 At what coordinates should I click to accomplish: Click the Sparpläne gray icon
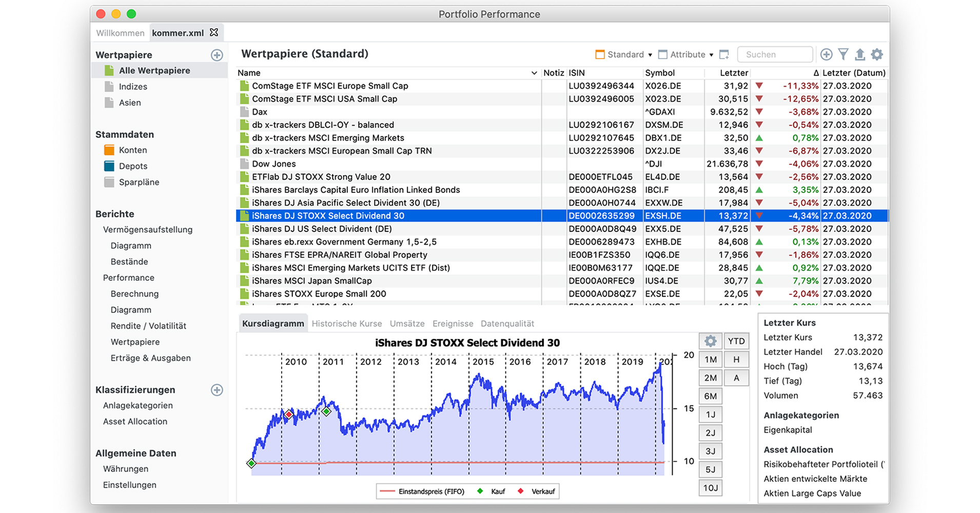[x=109, y=182]
